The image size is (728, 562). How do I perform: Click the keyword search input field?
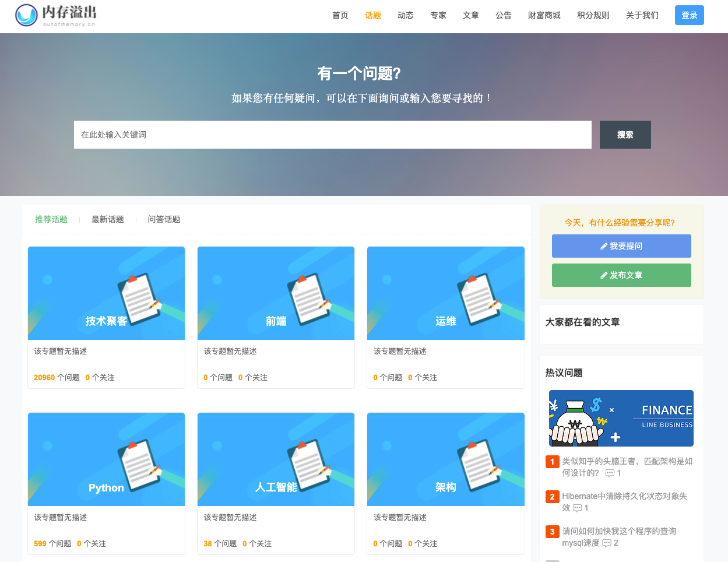click(x=332, y=135)
